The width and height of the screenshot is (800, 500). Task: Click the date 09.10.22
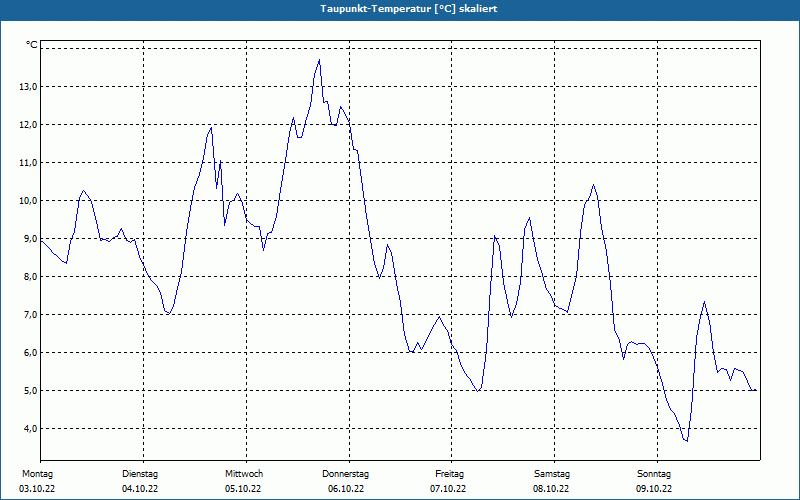(x=654, y=489)
